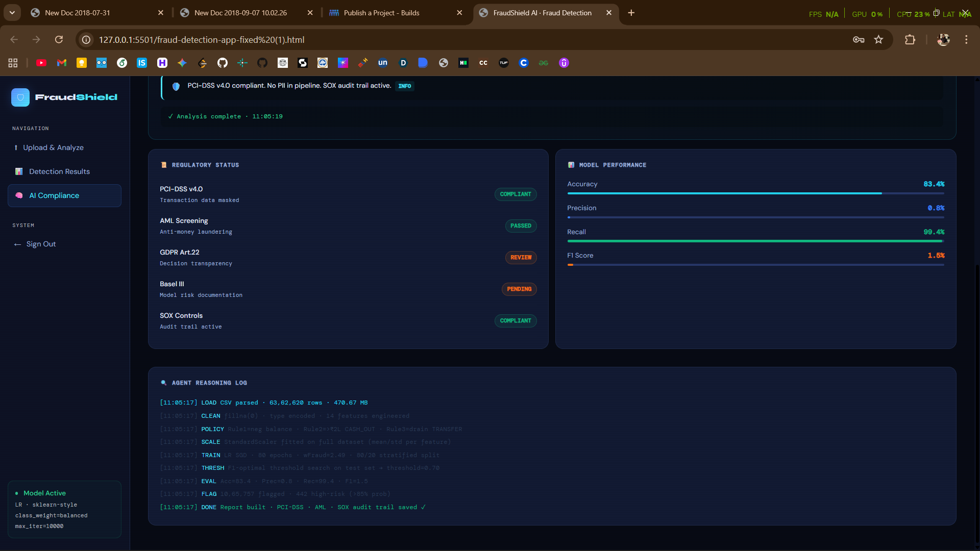Image resolution: width=980 pixels, height=551 pixels.
Task: Open the blue 'IS' bookmark
Action: 142,63
